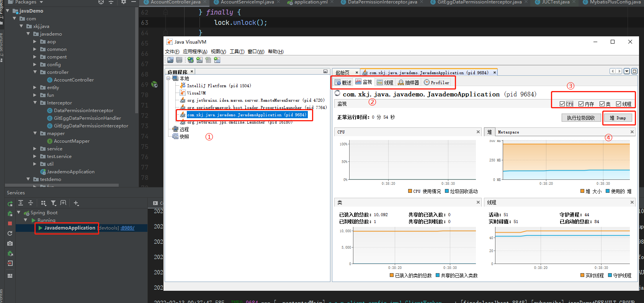Stop the running service with red square
Screen dimensions: 644x303
(x=10, y=223)
